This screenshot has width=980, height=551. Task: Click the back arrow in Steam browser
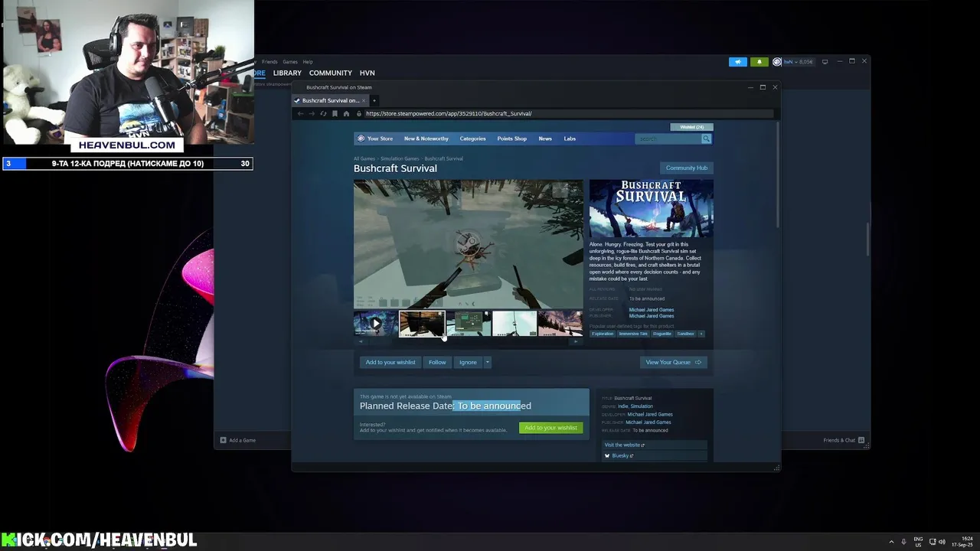pyautogui.click(x=300, y=113)
